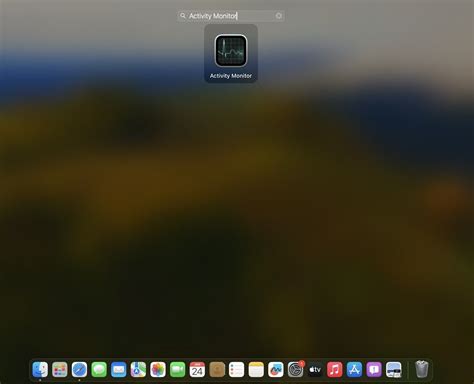Open Launchpad from the Dock
The image size is (474, 384).
(x=60, y=369)
